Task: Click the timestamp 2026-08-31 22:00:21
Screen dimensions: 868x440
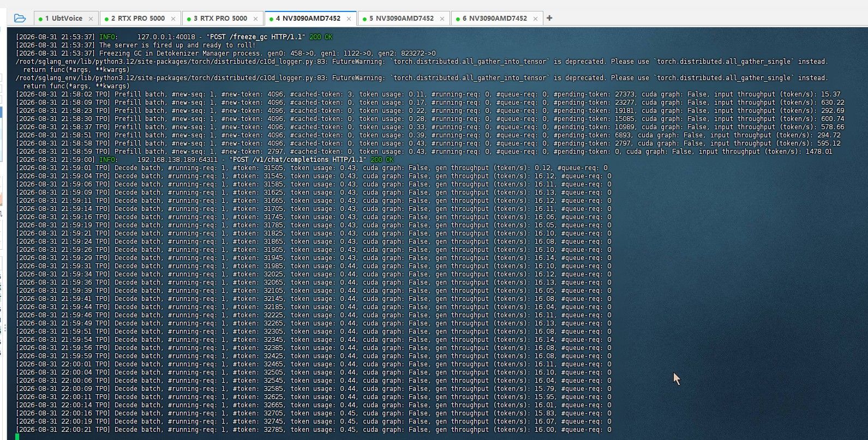Action: 56,430
